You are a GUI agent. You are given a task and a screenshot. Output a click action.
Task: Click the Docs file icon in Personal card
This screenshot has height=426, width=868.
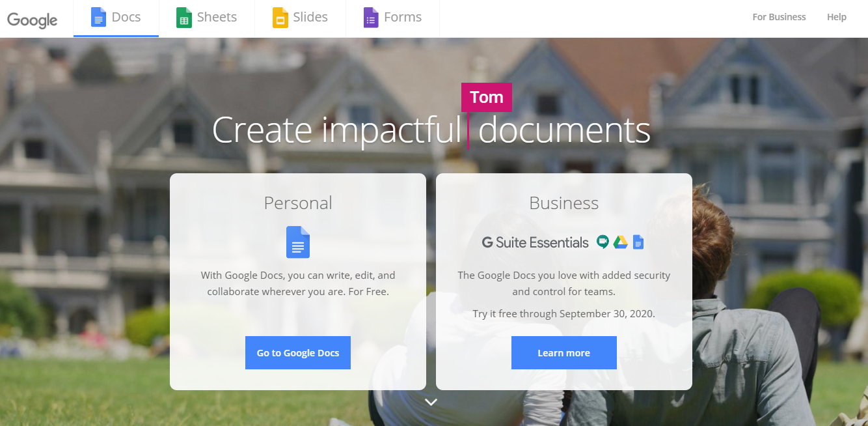tap(298, 242)
